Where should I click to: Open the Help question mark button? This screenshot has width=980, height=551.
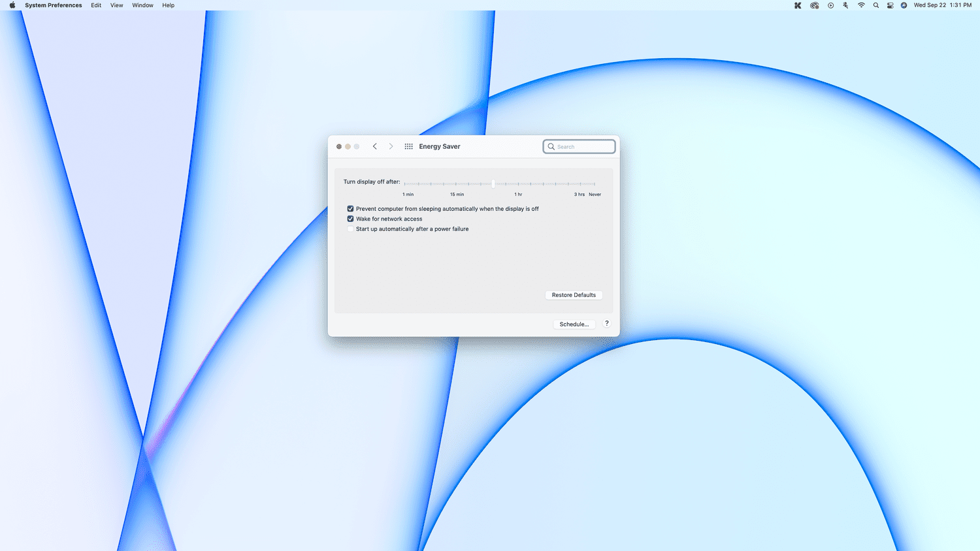point(606,324)
